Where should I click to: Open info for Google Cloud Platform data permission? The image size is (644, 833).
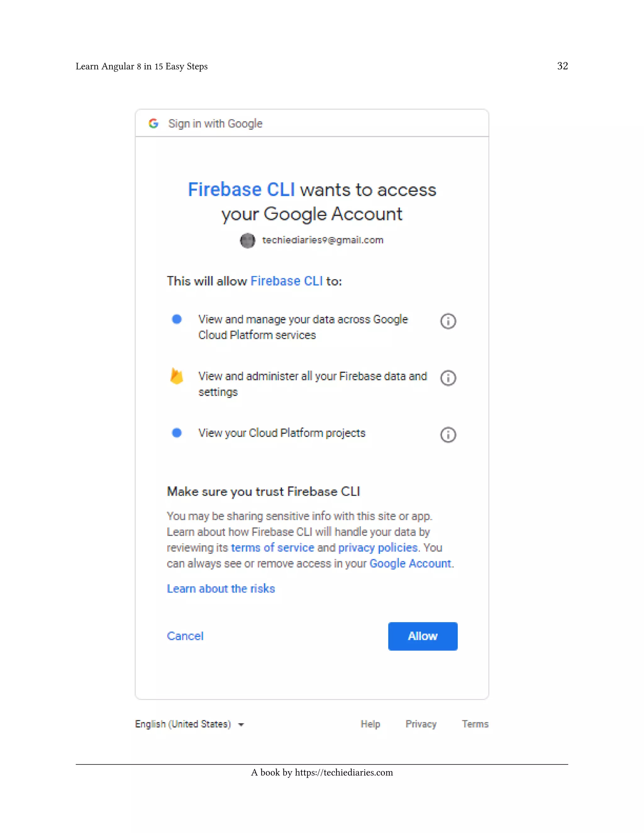pyautogui.click(x=448, y=321)
